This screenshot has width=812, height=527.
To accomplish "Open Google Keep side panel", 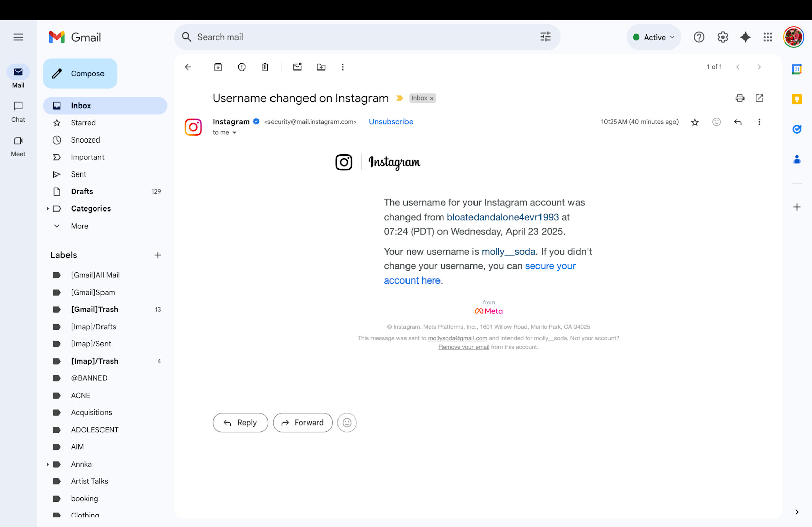I will click(797, 99).
